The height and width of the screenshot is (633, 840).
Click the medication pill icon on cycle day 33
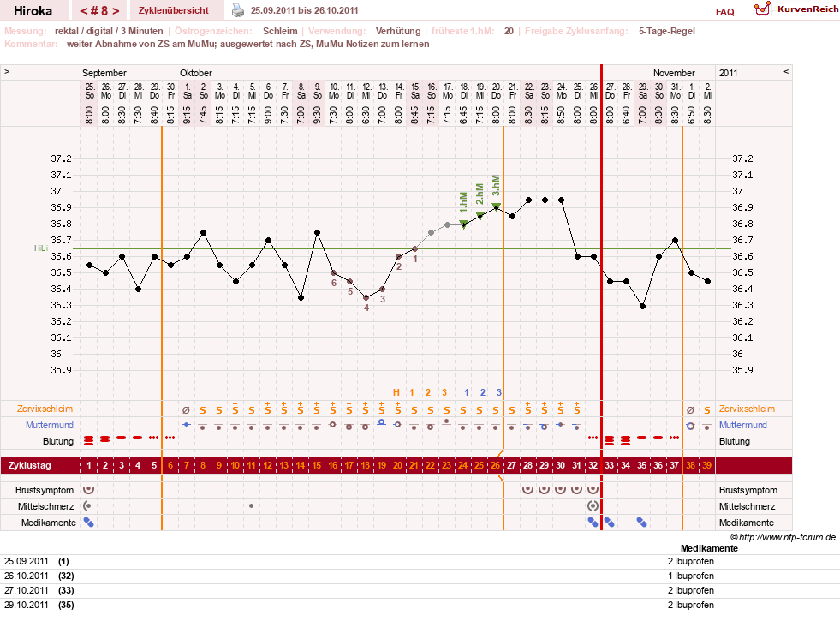click(609, 522)
